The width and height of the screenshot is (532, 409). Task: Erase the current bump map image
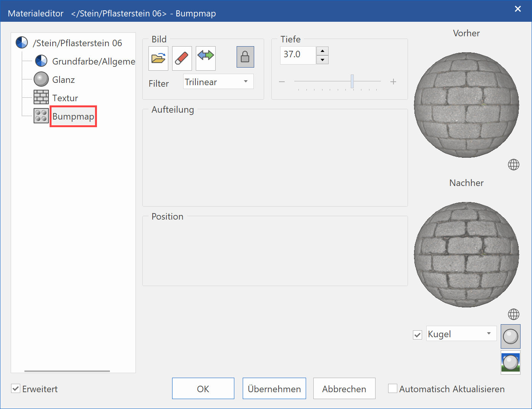(x=182, y=58)
